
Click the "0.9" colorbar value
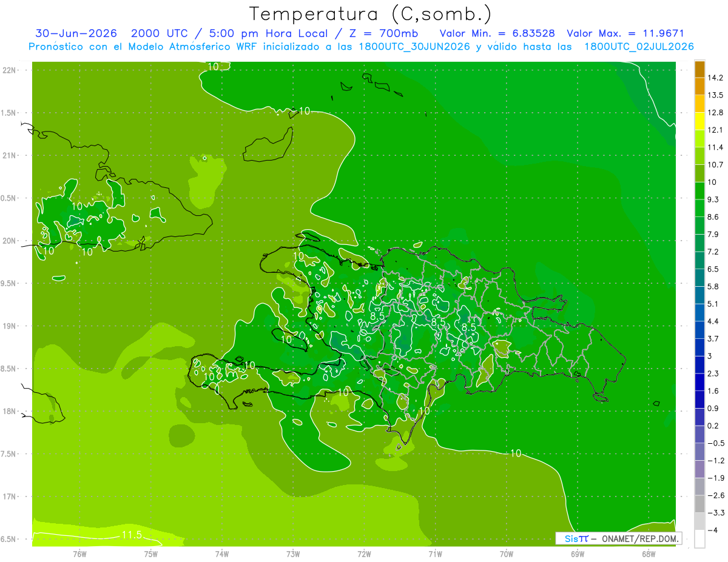(714, 408)
